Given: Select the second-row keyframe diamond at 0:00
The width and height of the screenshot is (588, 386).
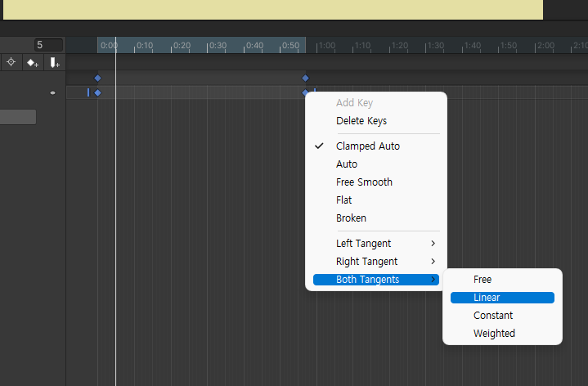Looking at the screenshot, I should pyautogui.click(x=97, y=93).
